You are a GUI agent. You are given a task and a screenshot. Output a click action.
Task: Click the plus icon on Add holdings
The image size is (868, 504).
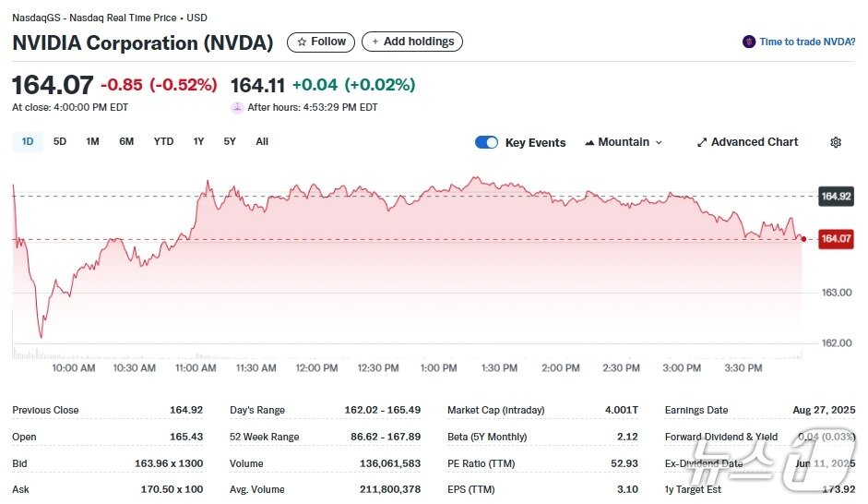point(375,42)
